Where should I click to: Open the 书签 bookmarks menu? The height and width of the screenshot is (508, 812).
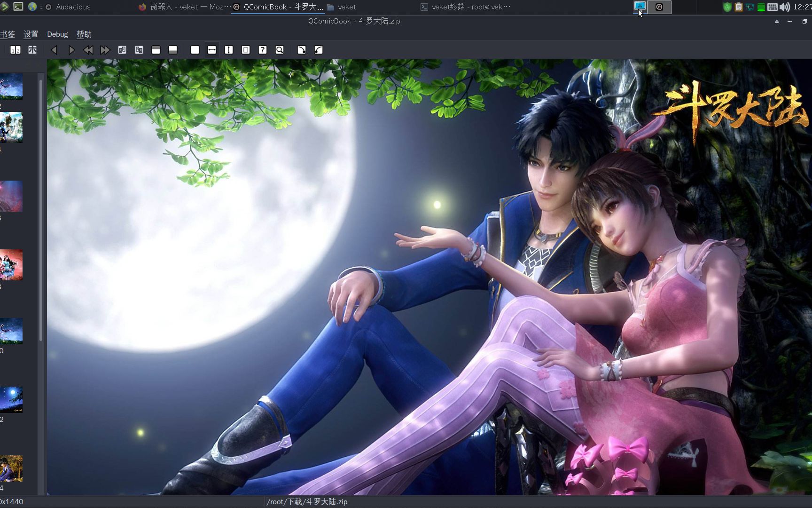[x=7, y=34]
